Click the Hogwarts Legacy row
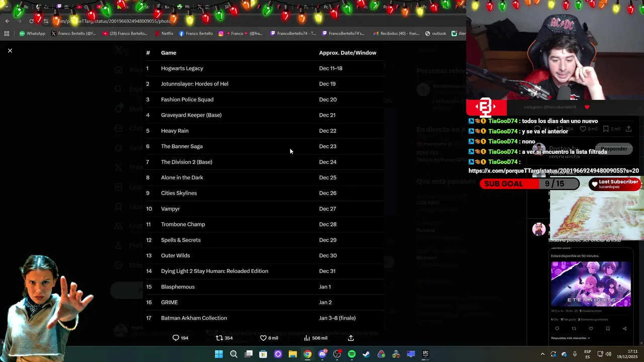 click(x=265, y=68)
